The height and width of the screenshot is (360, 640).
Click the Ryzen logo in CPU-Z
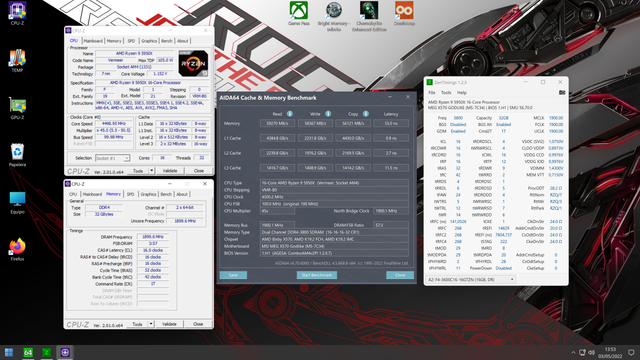click(193, 63)
